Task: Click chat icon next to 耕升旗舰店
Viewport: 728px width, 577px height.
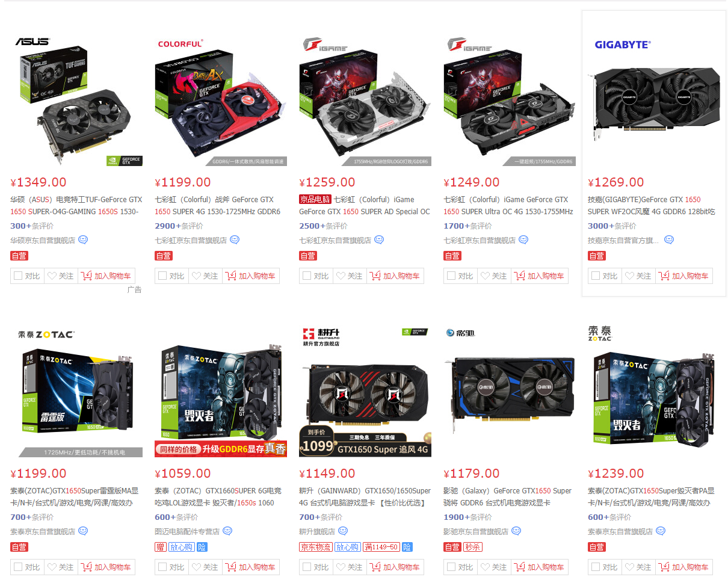Action: pyautogui.click(x=343, y=531)
